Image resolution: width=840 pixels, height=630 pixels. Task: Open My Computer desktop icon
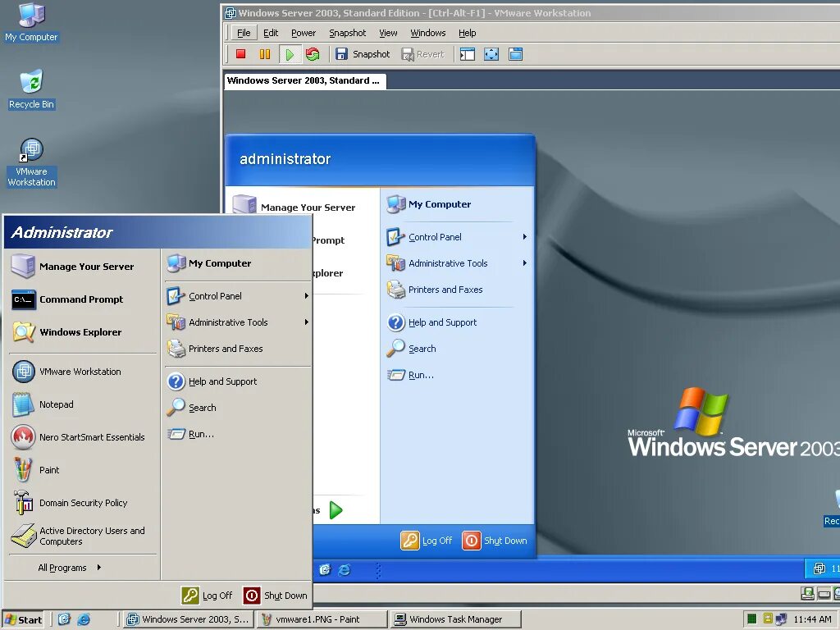pos(31,22)
